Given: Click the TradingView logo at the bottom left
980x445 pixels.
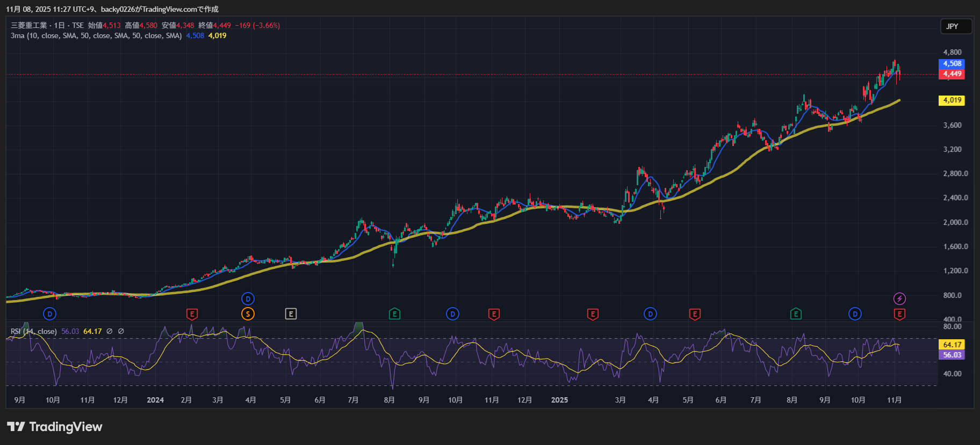Looking at the screenshot, I should click(x=55, y=427).
